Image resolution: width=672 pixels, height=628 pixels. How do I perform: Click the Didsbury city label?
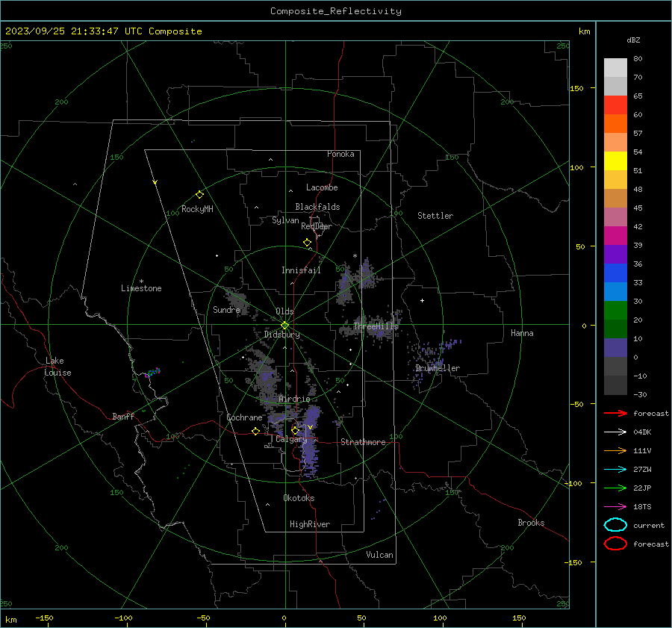click(x=282, y=335)
